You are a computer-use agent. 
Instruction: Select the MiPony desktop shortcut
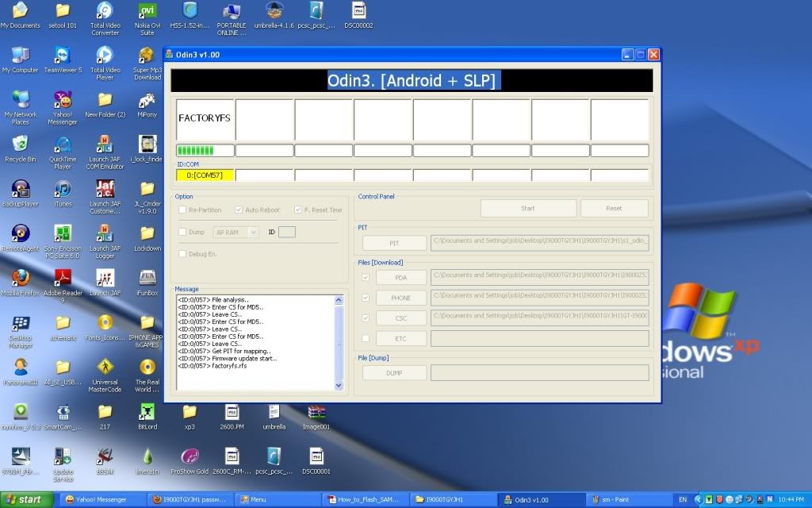[147, 105]
